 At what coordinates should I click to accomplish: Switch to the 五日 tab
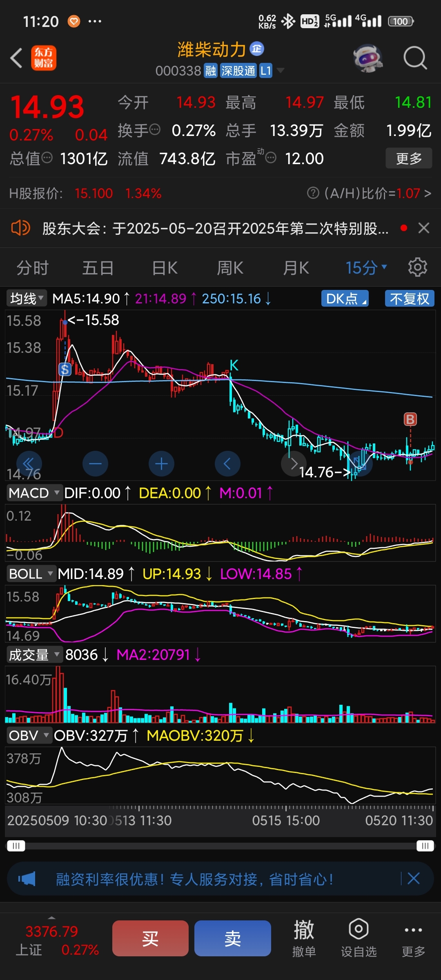98,268
